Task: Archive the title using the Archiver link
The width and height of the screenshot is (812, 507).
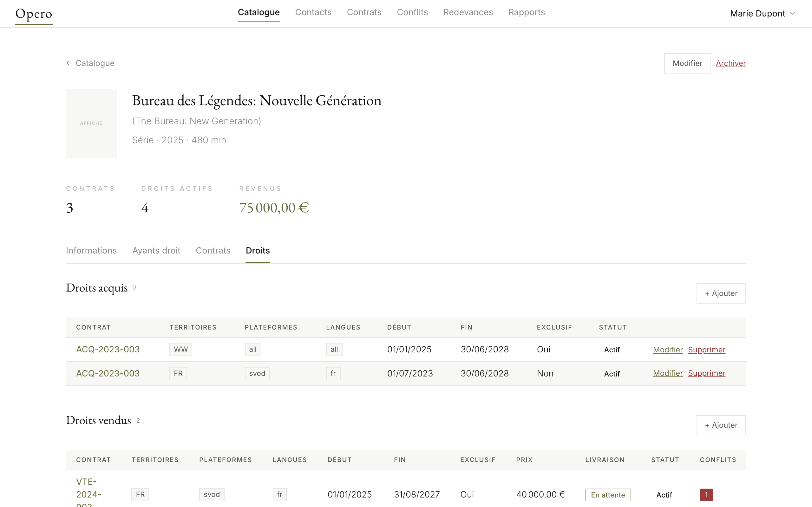Action: click(x=730, y=63)
